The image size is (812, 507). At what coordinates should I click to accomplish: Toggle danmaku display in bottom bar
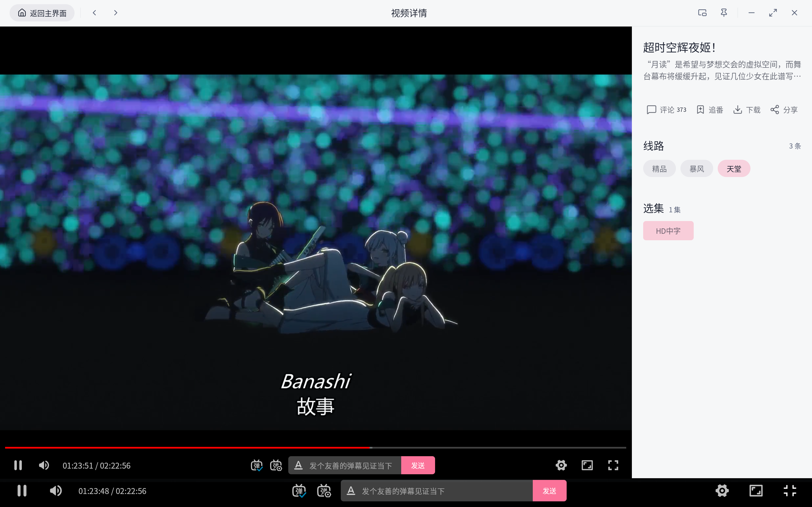coord(299,491)
